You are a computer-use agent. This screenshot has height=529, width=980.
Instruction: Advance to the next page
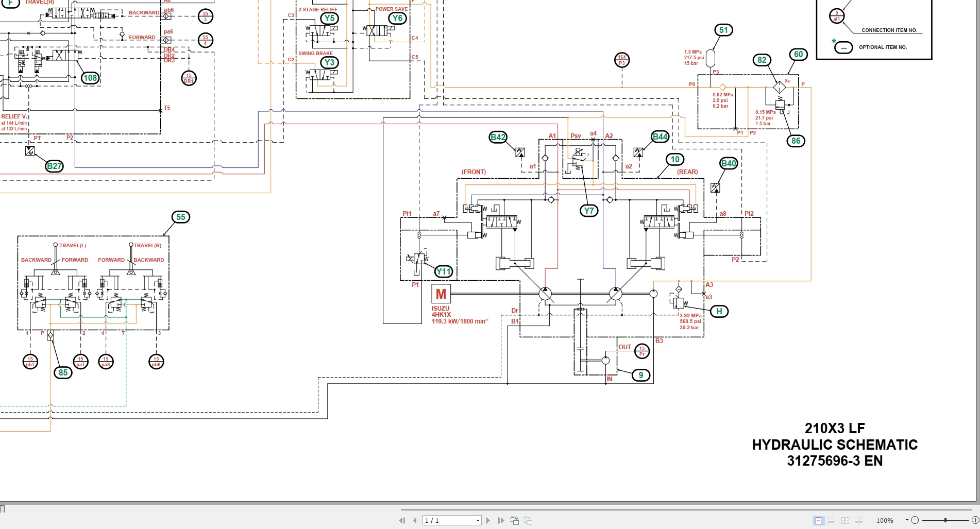488,520
